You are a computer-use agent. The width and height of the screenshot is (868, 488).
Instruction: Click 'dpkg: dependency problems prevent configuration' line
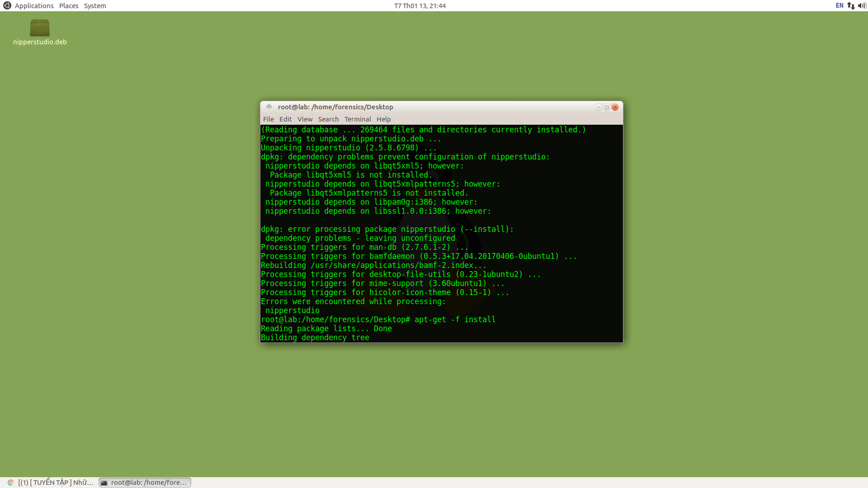pyautogui.click(x=405, y=157)
